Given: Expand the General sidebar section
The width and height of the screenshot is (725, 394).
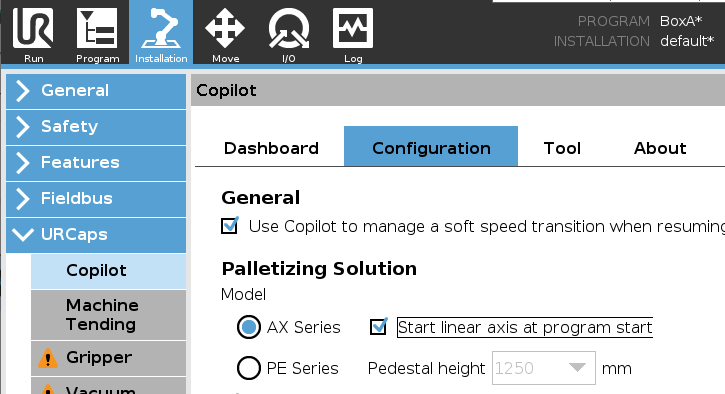Looking at the screenshot, I should [96, 91].
